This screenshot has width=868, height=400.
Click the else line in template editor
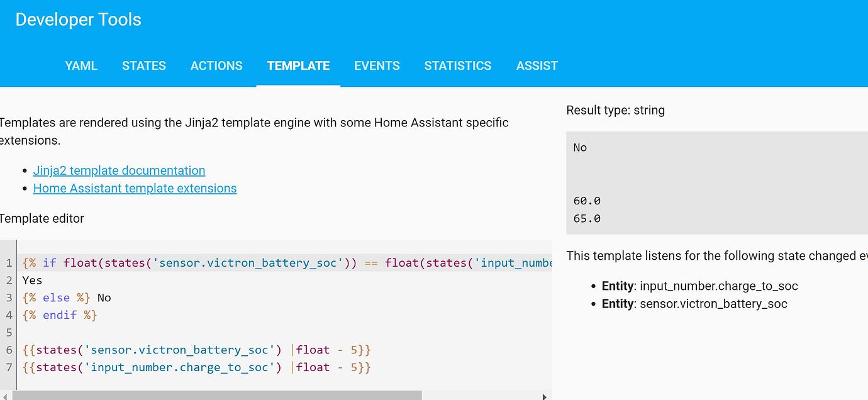[67, 297]
